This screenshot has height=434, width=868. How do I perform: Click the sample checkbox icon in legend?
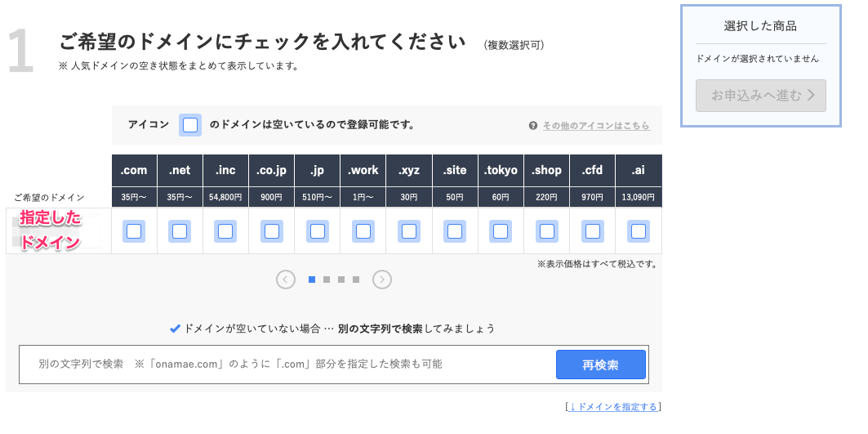[x=190, y=125]
